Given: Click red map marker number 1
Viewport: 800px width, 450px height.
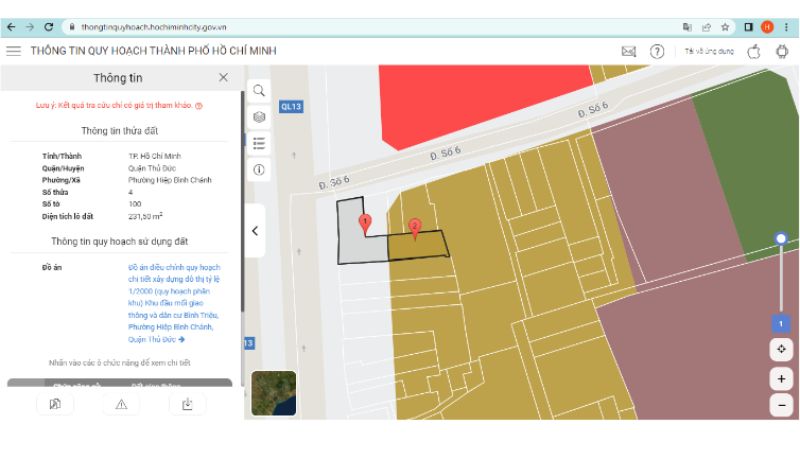Looking at the screenshot, I should [365, 224].
